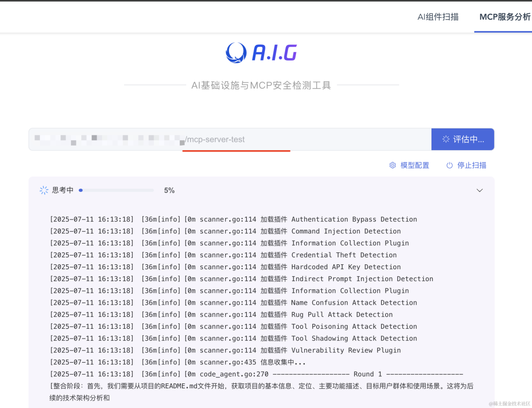This screenshot has height=408, width=532.
Task: Click the Rug Pull Attack Detection log line
Action: 221,314
